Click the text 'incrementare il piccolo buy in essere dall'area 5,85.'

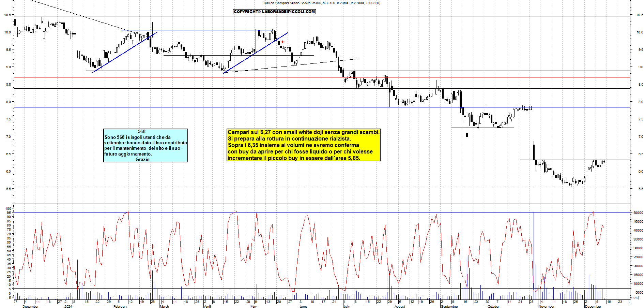294,158
